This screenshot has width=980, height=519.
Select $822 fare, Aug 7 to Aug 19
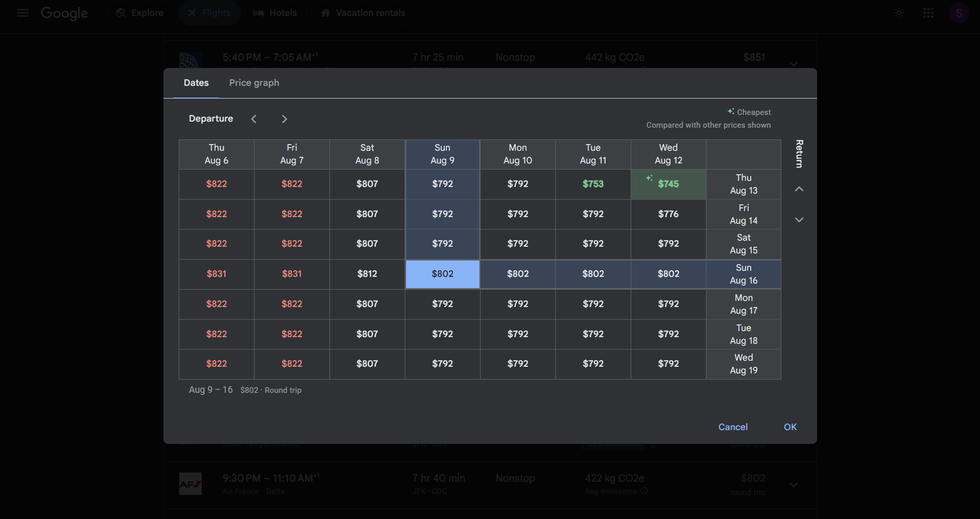(292, 364)
